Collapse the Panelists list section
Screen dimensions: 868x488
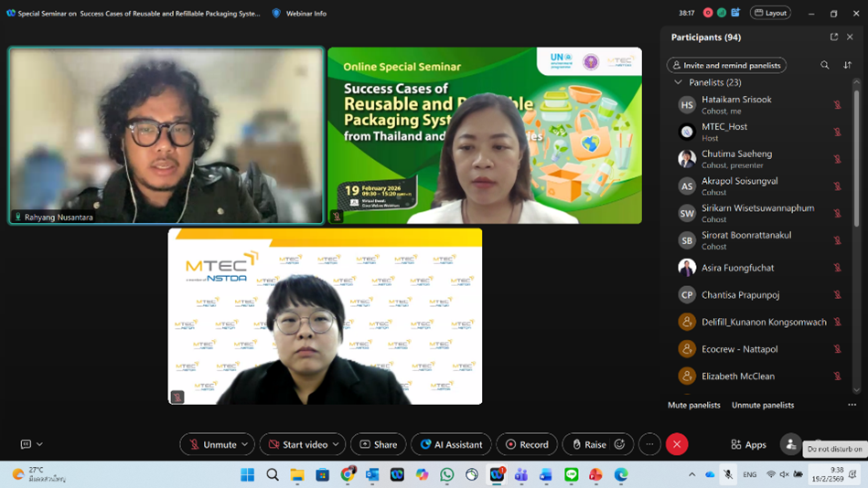click(x=678, y=82)
